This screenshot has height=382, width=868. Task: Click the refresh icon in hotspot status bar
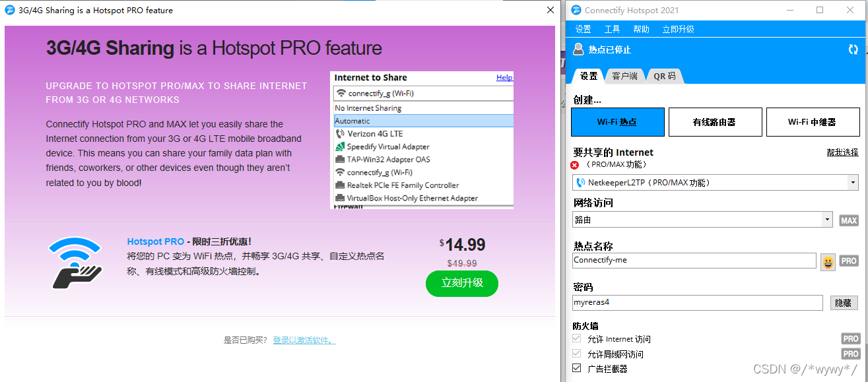tap(853, 49)
